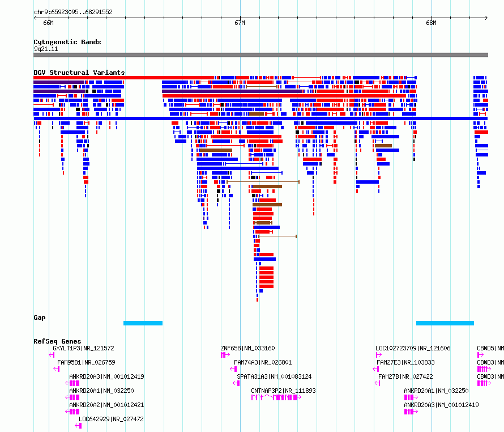Select the LOC102723709 gene arrow glyph
The width and height of the screenshot is (504, 432).
(x=379, y=355)
